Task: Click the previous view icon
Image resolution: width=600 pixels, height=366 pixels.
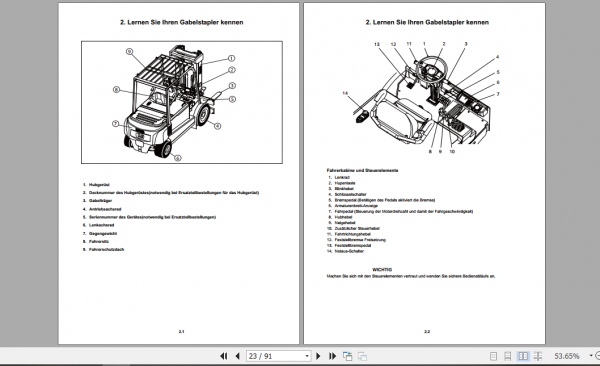Action: [347, 356]
